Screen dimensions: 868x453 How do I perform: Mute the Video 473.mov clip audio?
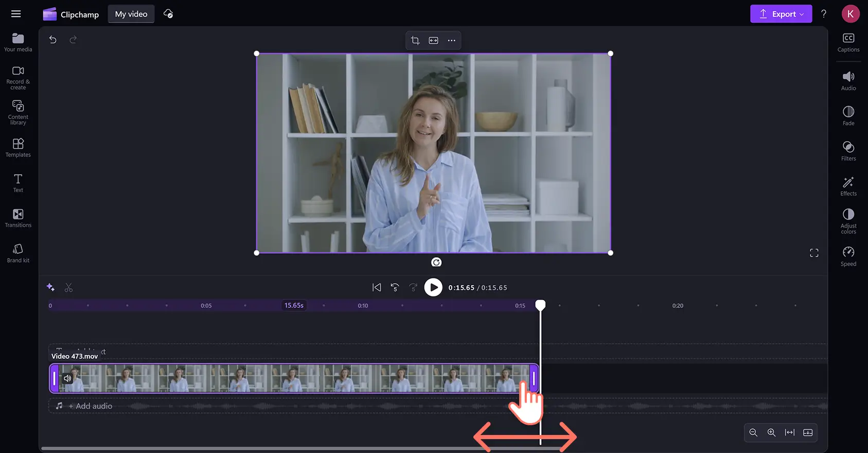[x=67, y=378]
